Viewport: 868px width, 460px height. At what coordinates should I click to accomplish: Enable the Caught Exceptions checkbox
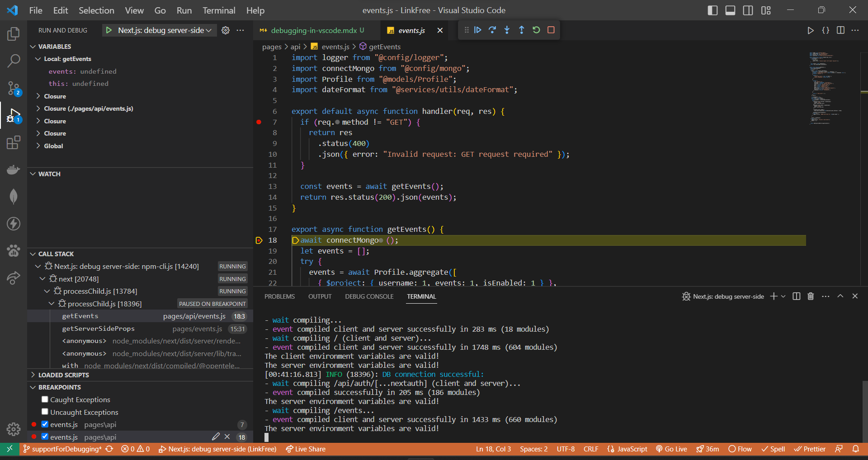point(45,399)
